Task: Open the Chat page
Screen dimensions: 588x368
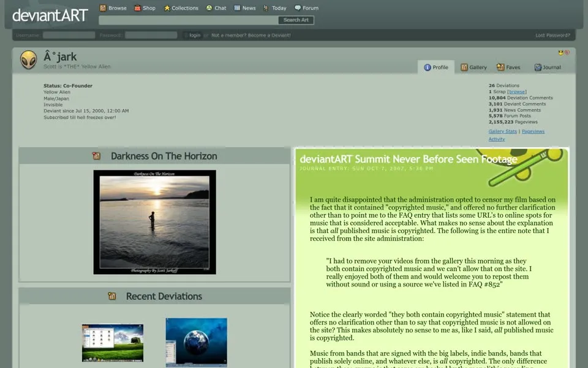Action: [x=220, y=8]
